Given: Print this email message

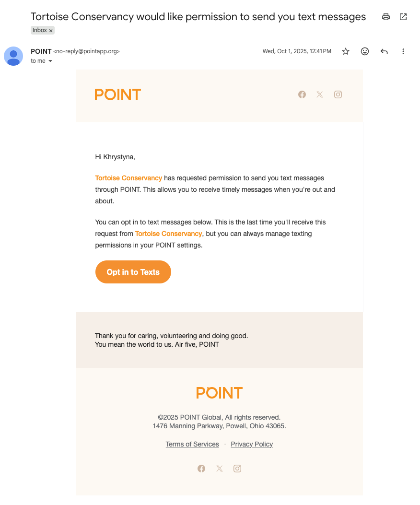Looking at the screenshot, I should [386, 17].
